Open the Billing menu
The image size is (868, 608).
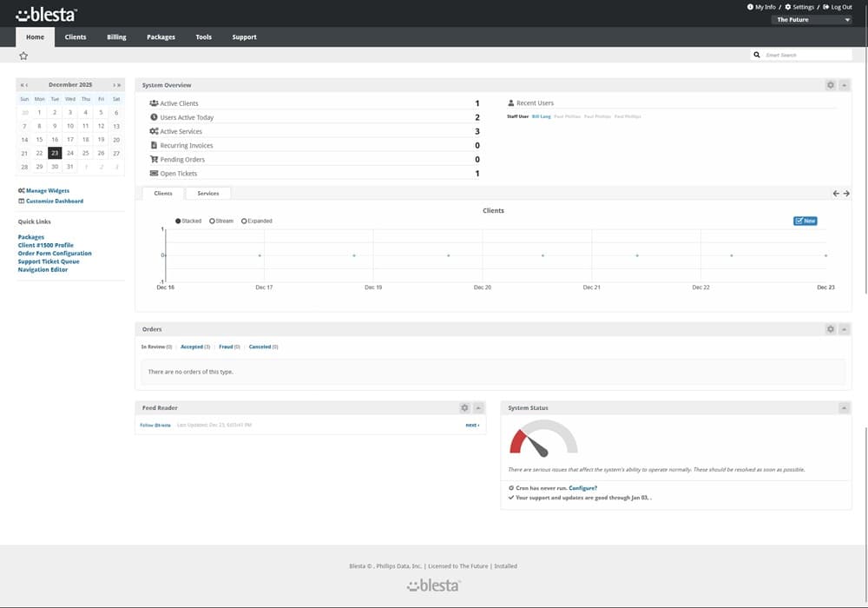pyautogui.click(x=116, y=37)
